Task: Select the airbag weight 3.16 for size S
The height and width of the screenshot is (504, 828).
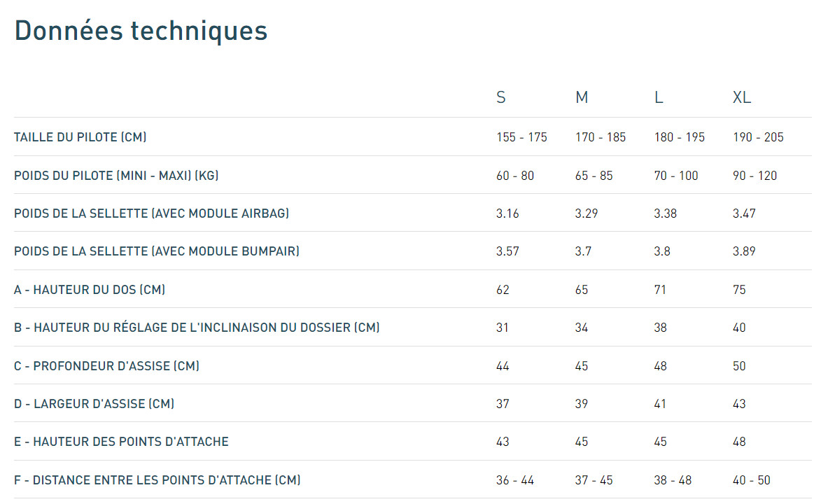Action: pos(507,213)
